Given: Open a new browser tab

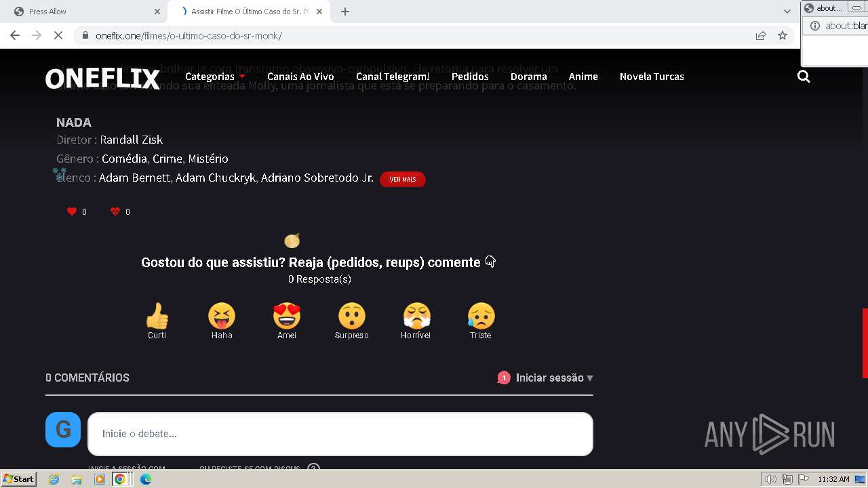Looking at the screenshot, I should click(345, 12).
